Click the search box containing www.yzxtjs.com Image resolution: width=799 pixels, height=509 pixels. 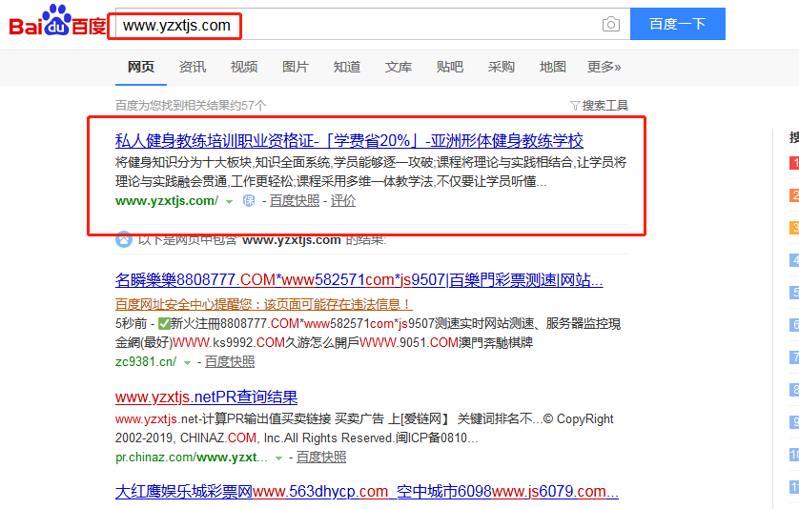click(x=372, y=24)
